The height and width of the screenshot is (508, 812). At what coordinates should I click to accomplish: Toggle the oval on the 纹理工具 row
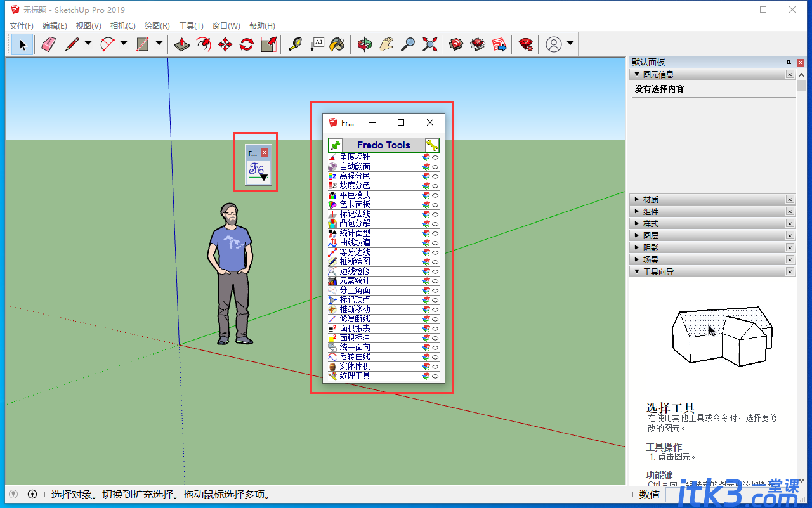coord(436,376)
